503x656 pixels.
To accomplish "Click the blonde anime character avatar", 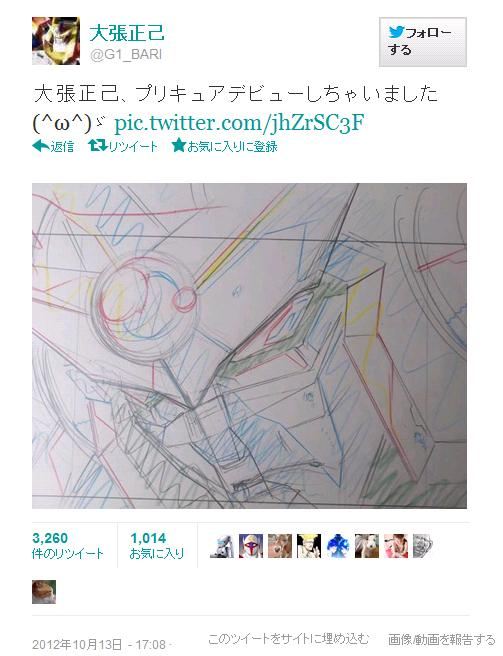I will tap(309, 546).
